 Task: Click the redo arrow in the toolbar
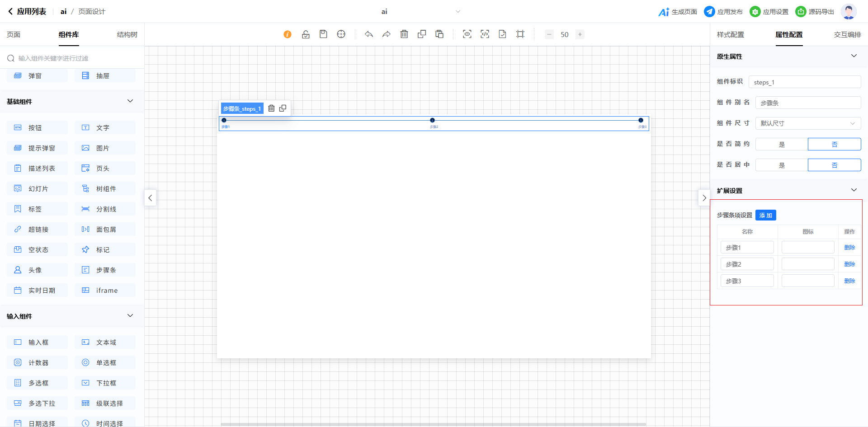[387, 34]
